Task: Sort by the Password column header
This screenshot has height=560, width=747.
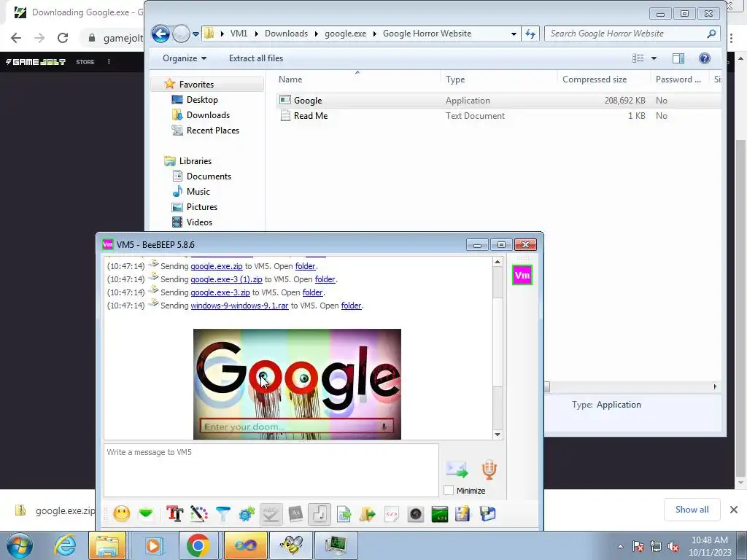Action: point(680,79)
